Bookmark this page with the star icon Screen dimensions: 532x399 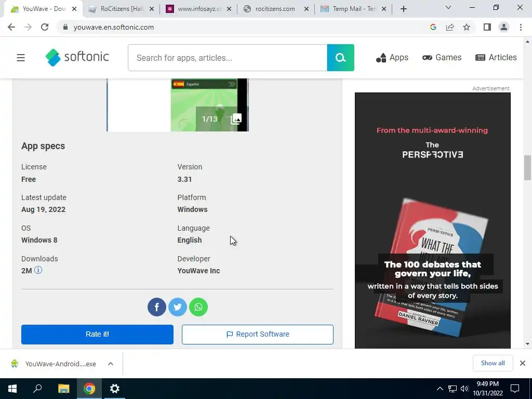(467, 27)
